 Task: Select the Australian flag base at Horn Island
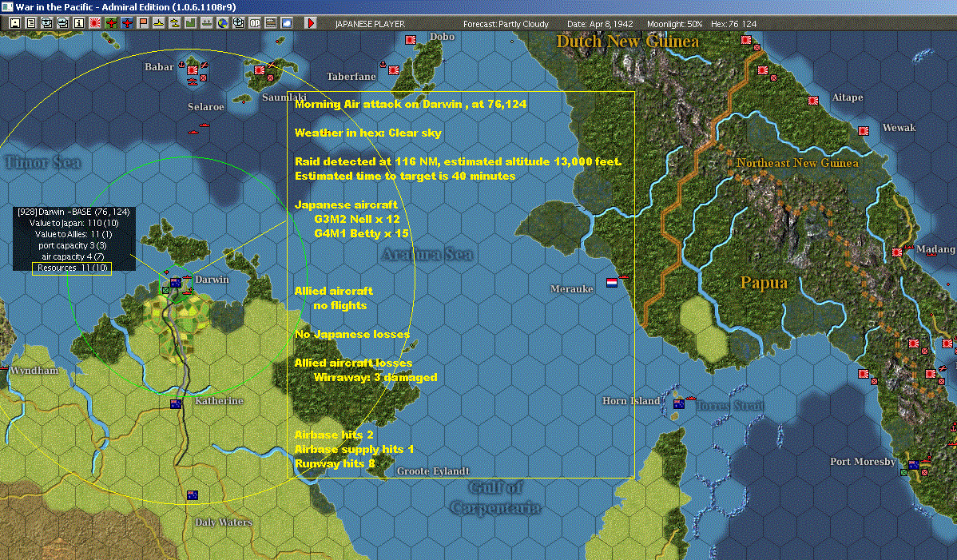(x=679, y=404)
